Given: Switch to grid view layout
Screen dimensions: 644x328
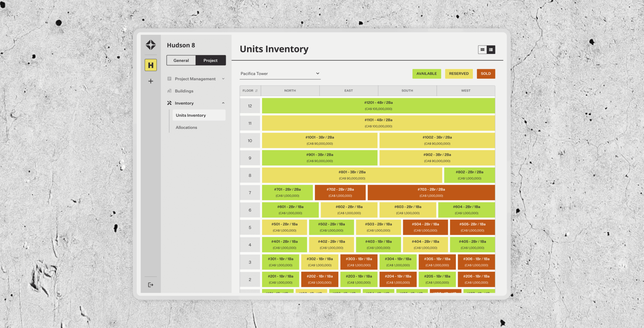Looking at the screenshot, I should click(x=482, y=50).
